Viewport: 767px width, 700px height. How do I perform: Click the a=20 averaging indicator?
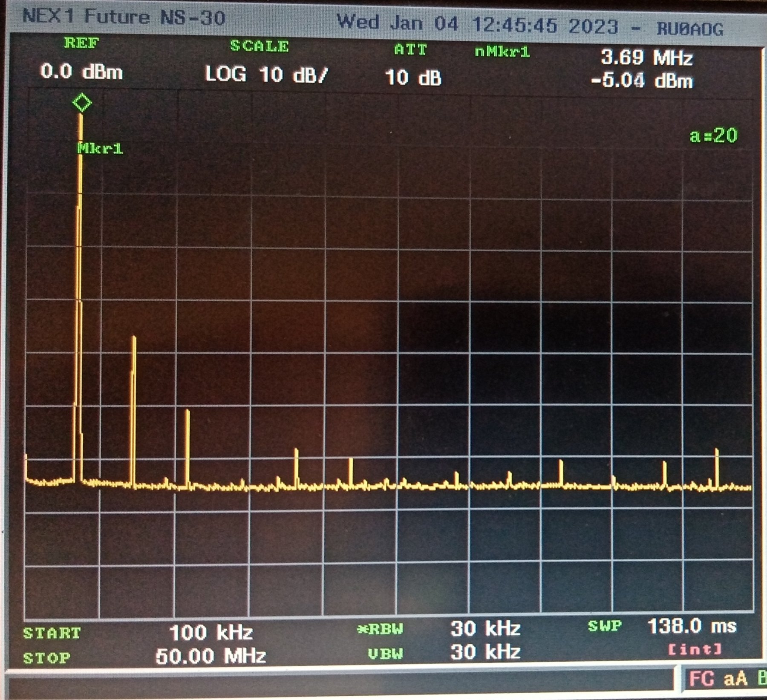(713, 135)
